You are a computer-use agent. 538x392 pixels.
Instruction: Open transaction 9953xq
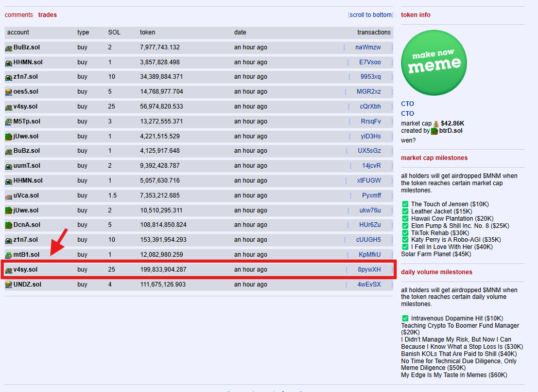[371, 77]
